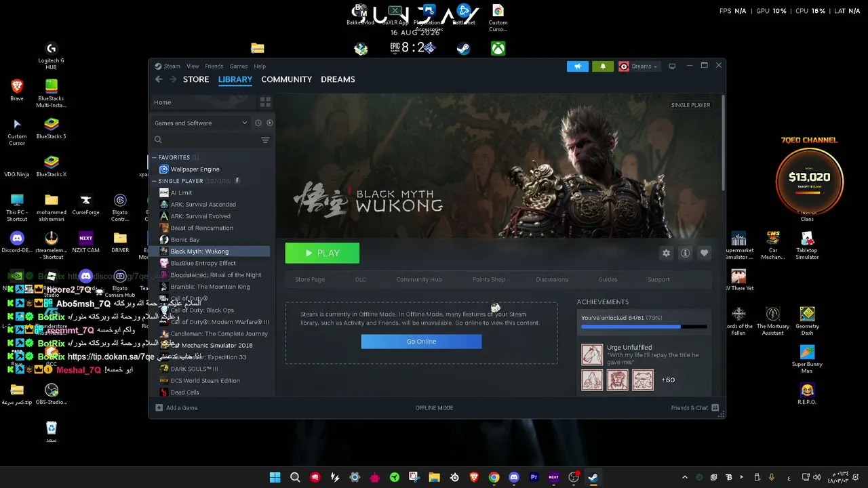
Task: Open Logitech G HUB desktop icon
Action: 51,56
